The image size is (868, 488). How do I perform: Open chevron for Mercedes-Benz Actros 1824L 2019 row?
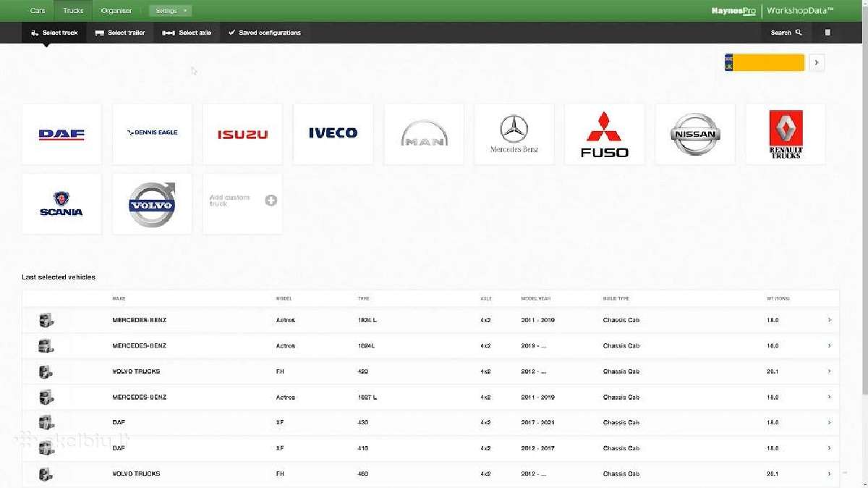point(829,345)
